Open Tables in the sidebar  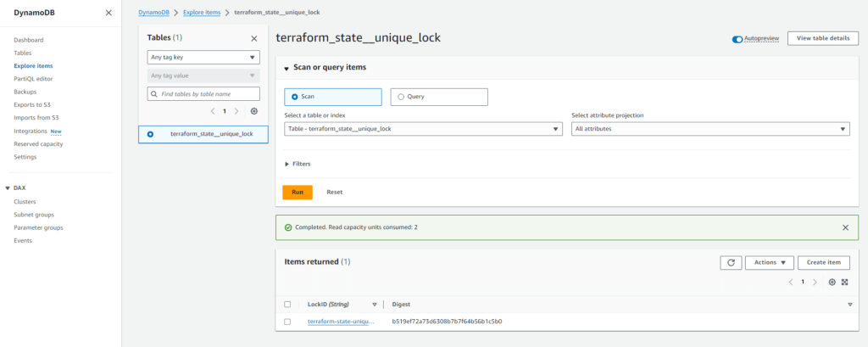click(x=23, y=53)
